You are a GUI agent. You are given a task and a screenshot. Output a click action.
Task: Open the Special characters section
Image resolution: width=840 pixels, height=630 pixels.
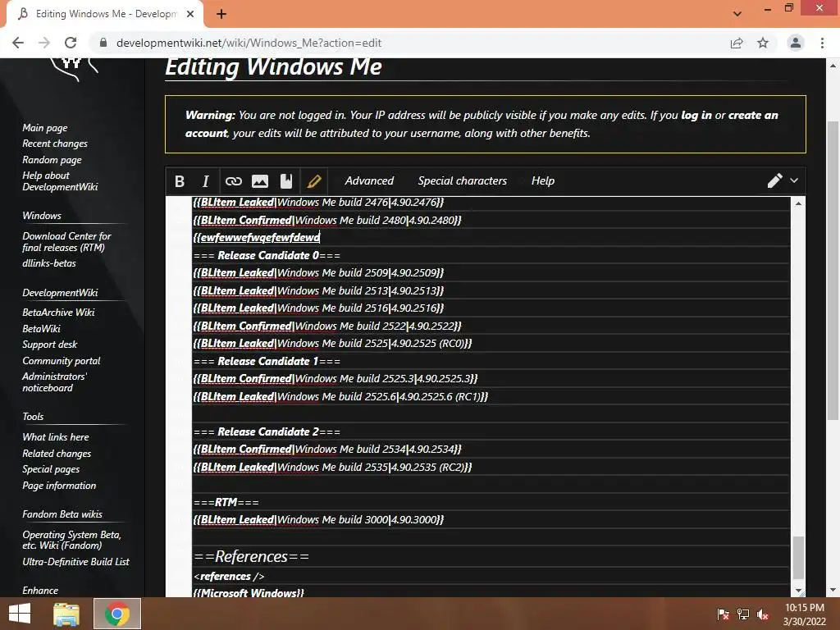[463, 181]
